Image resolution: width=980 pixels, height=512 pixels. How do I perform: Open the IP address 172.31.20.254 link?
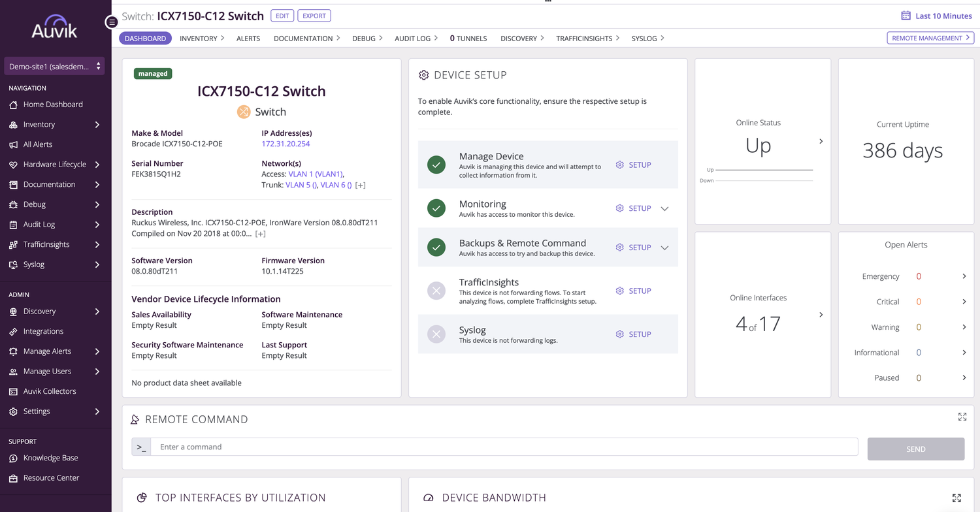pyautogui.click(x=286, y=144)
